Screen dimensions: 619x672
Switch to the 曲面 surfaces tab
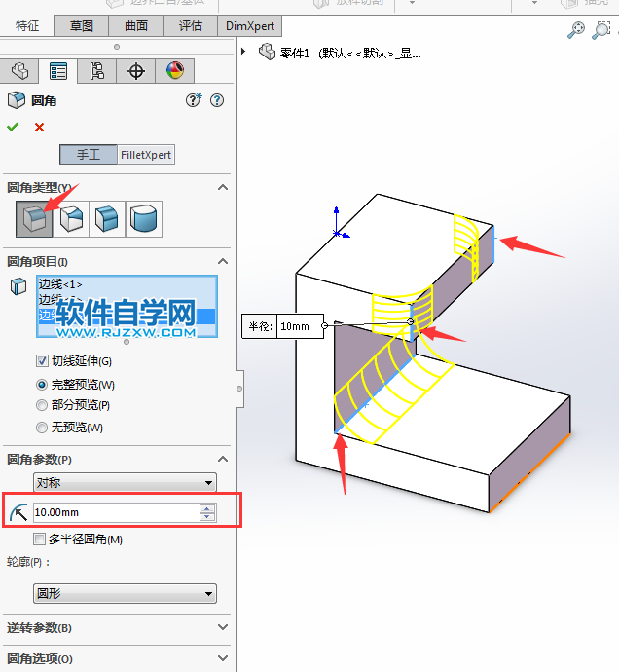coord(136,25)
